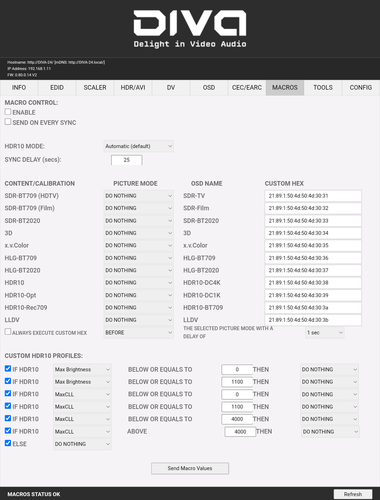Click the OSD name text x.v.Color

(195, 245)
